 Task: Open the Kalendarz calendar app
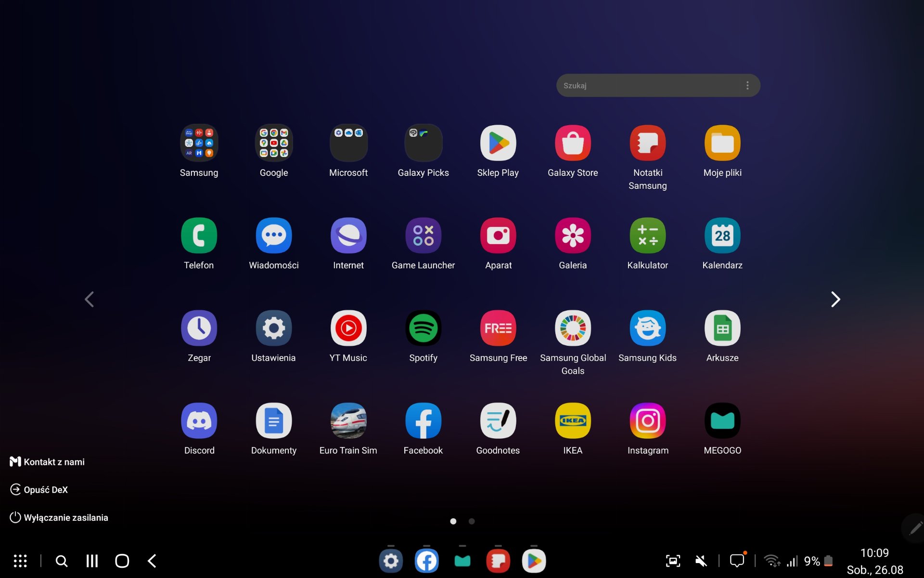(x=722, y=236)
